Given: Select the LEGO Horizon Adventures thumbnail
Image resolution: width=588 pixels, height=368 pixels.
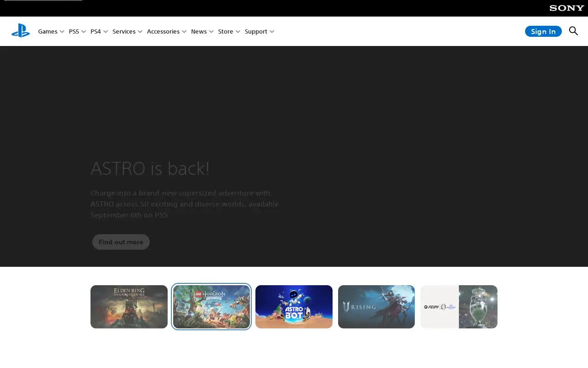Looking at the screenshot, I should click(211, 307).
